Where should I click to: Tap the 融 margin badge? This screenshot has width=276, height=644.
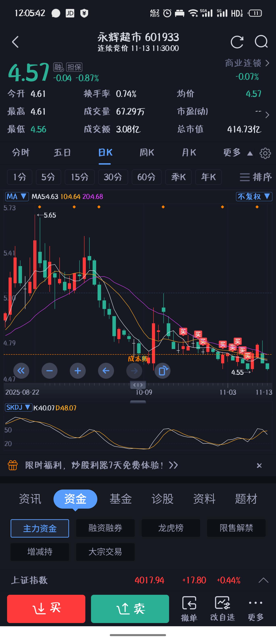[x=59, y=67]
